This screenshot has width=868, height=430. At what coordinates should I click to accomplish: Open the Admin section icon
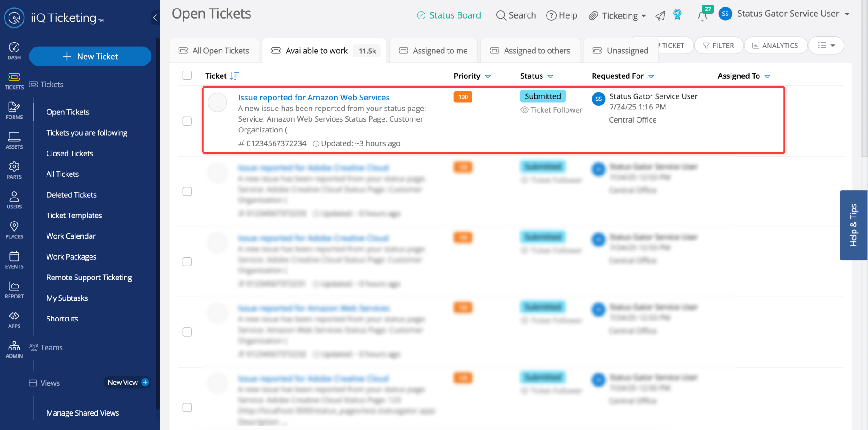14,349
